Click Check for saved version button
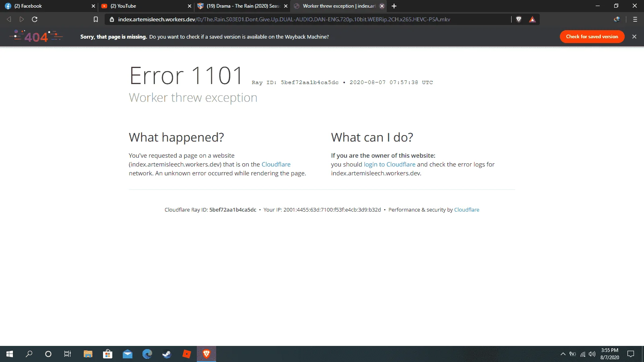The image size is (644, 362). [x=592, y=37]
